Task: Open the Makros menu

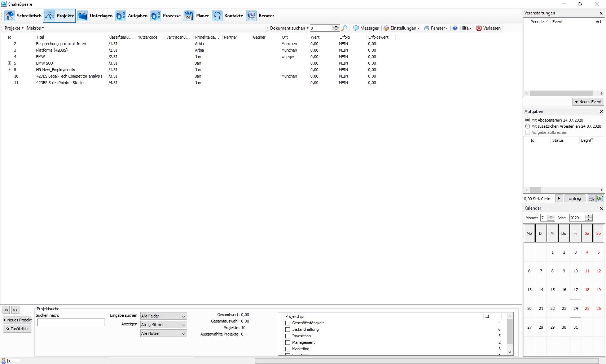Action: [35, 28]
